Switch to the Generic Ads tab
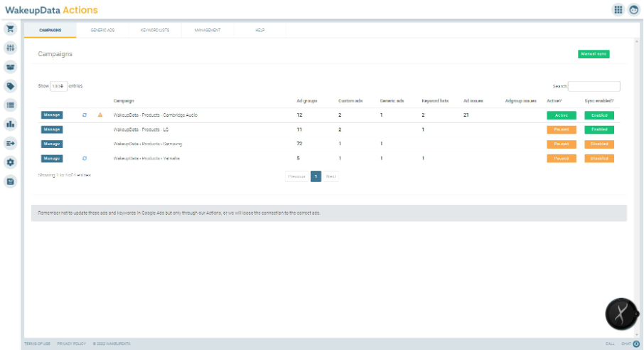Viewport: 644px width, 350px height. click(x=102, y=30)
